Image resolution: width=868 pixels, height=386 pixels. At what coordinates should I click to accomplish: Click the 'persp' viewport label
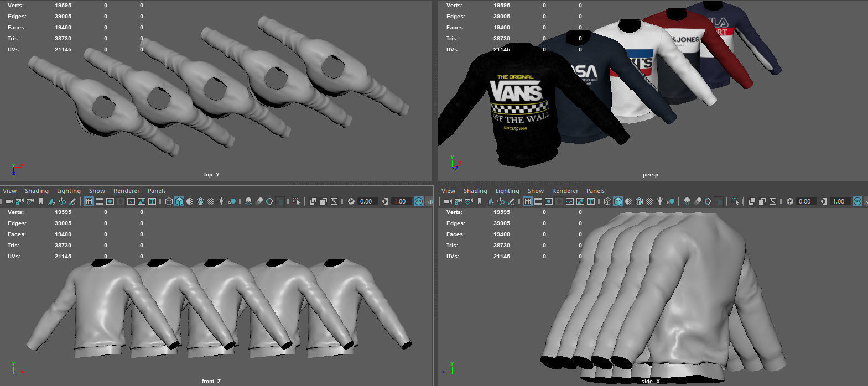651,175
